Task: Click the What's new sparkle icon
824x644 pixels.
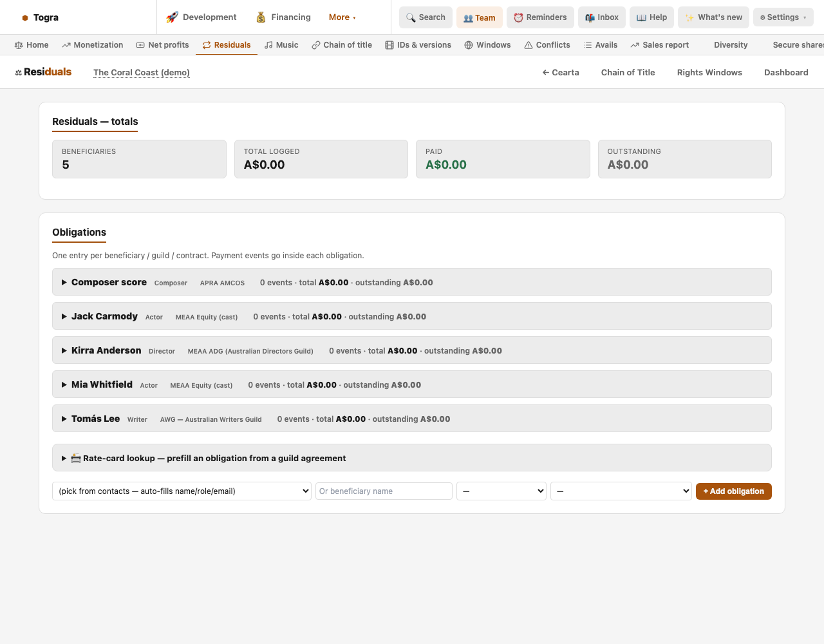Action: 689,17
